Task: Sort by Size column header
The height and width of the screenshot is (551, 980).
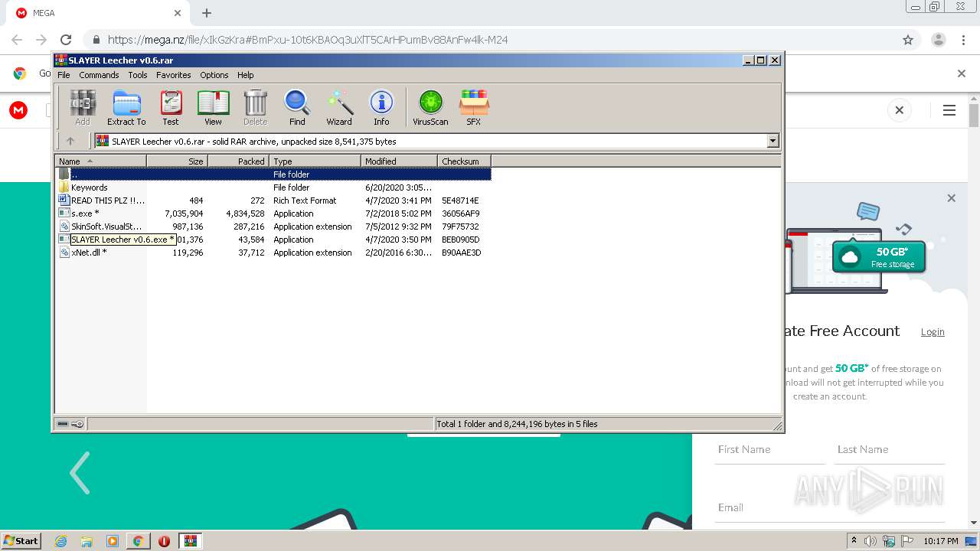Action: coord(177,161)
